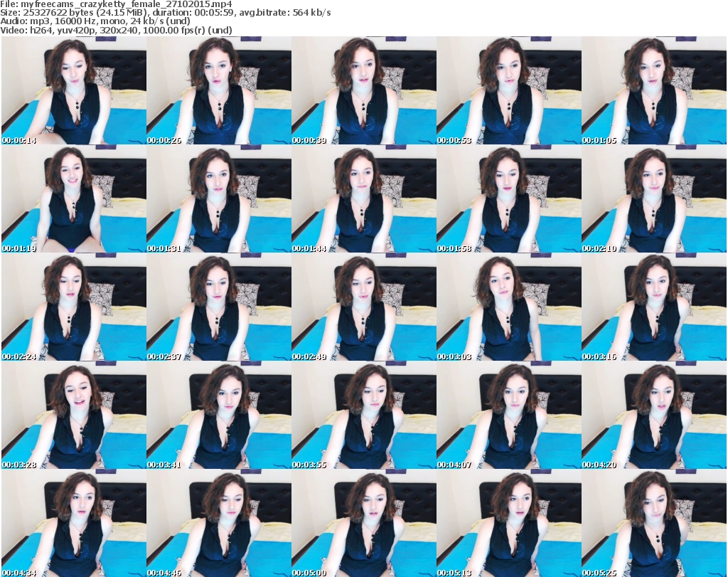Screen dimensions: 728x577
Task: Open the frame at timestamp 00:01:19
Action: [x=74, y=198]
